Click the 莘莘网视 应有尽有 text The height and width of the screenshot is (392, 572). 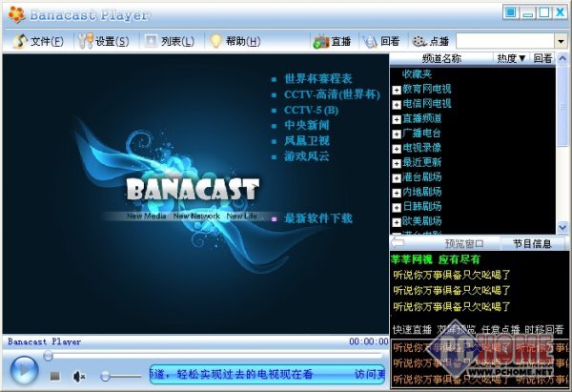click(x=436, y=259)
